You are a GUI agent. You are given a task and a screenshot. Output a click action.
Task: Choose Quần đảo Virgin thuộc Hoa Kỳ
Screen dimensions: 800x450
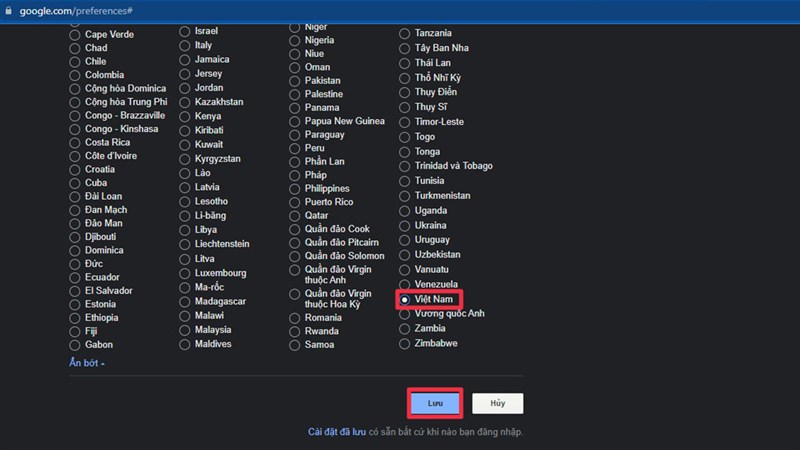coord(294,294)
